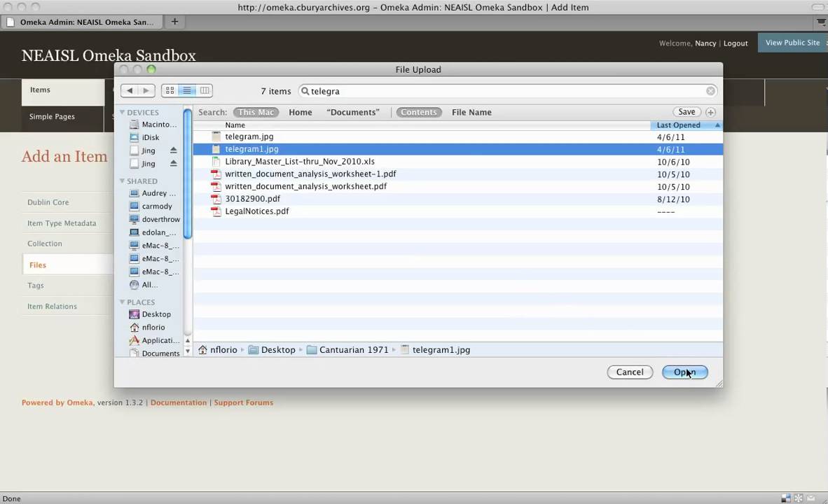Open the doverthrow shared computer

[155, 220]
